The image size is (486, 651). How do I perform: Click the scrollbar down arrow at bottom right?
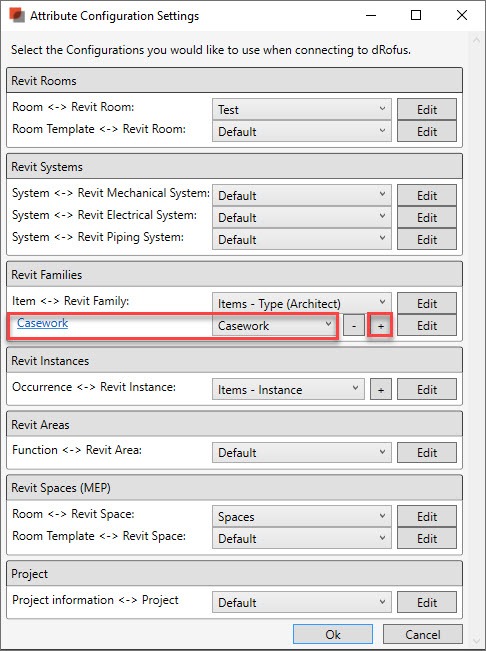click(x=476, y=641)
